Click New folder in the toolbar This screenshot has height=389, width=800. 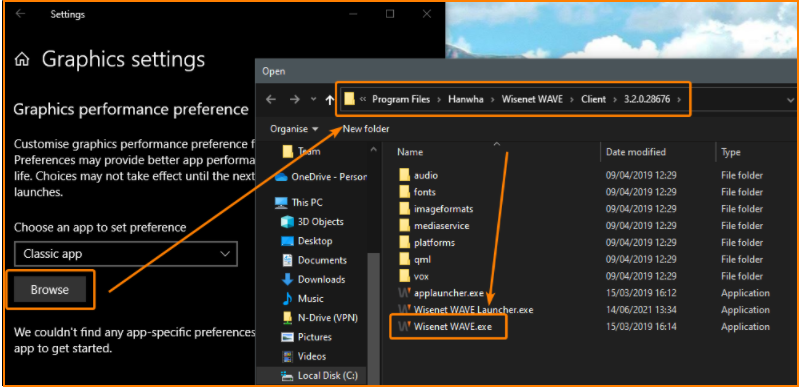pos(366,129)
